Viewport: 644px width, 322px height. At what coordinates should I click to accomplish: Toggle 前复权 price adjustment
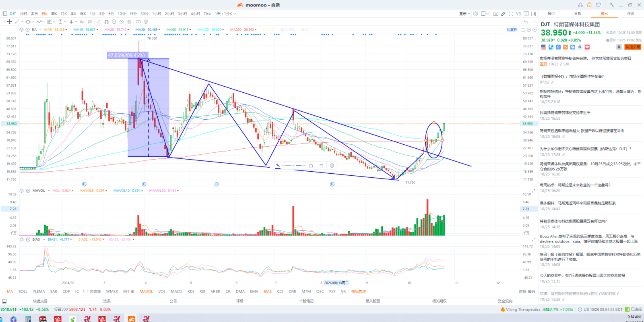click(512, 30)
